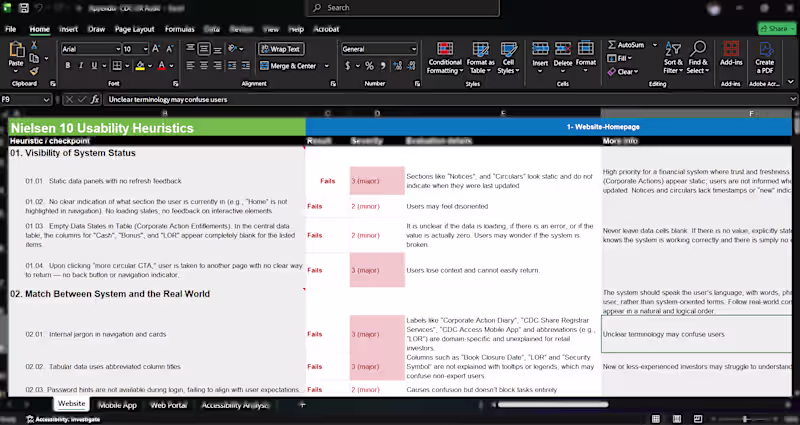Screen dimensions: 800x425
Task: Switch to the Formulas tab
Action: click(180, 29)
